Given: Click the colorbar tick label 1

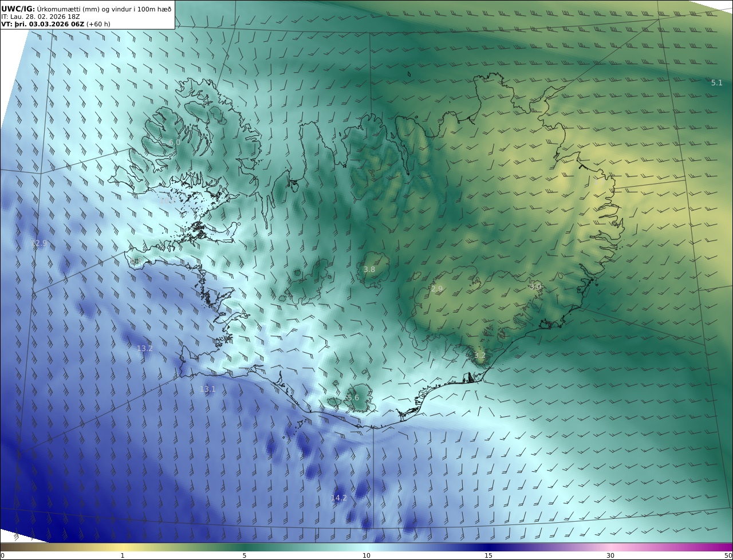Looking at the screenshot, I should [122, 555].
